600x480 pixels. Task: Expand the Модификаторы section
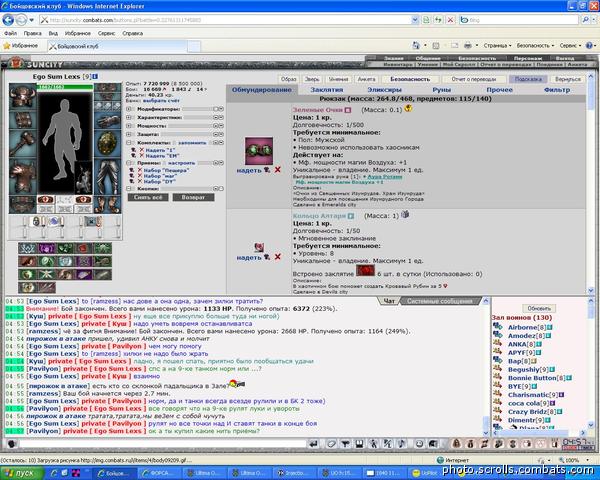click(x=129, y=109)
